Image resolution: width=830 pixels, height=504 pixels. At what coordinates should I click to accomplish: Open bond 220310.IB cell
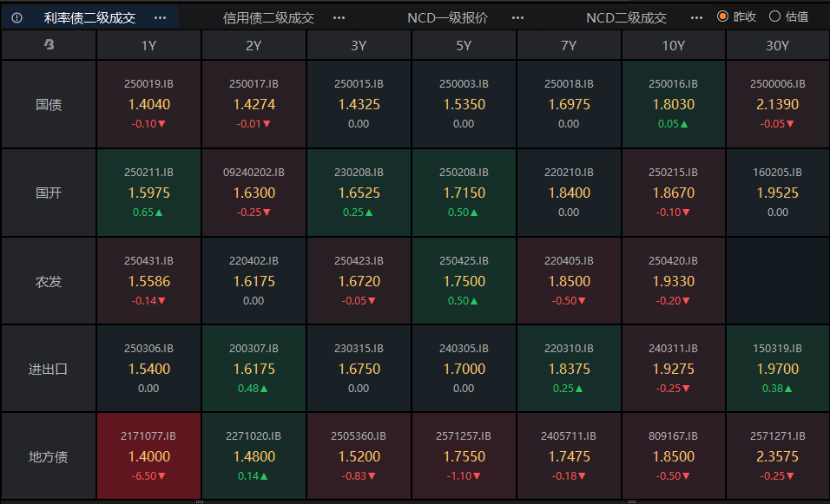coord(569,369)
